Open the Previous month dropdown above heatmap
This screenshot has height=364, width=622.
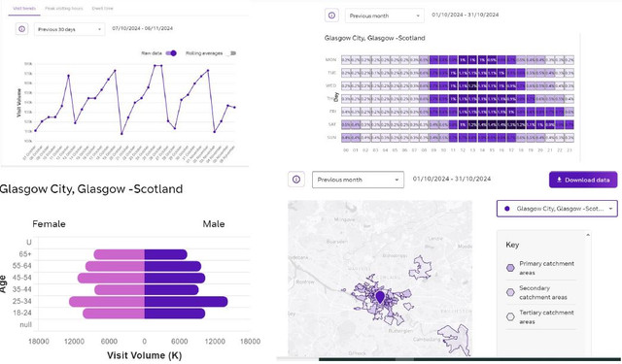click(x=385, y=16)
